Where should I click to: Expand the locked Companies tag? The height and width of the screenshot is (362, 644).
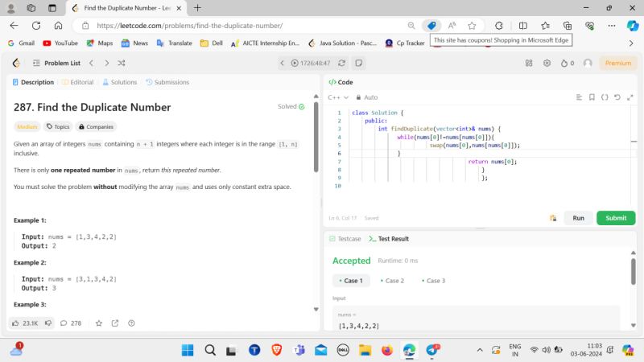(x=96, y=127)
